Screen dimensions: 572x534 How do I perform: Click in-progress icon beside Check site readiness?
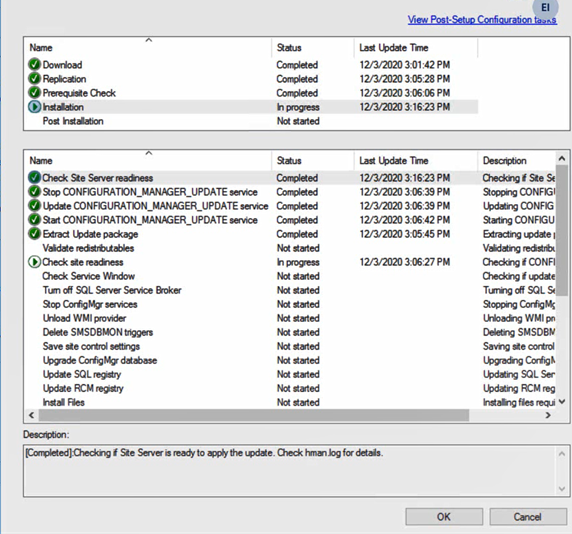pyautogui.click(x=34, y=262)
